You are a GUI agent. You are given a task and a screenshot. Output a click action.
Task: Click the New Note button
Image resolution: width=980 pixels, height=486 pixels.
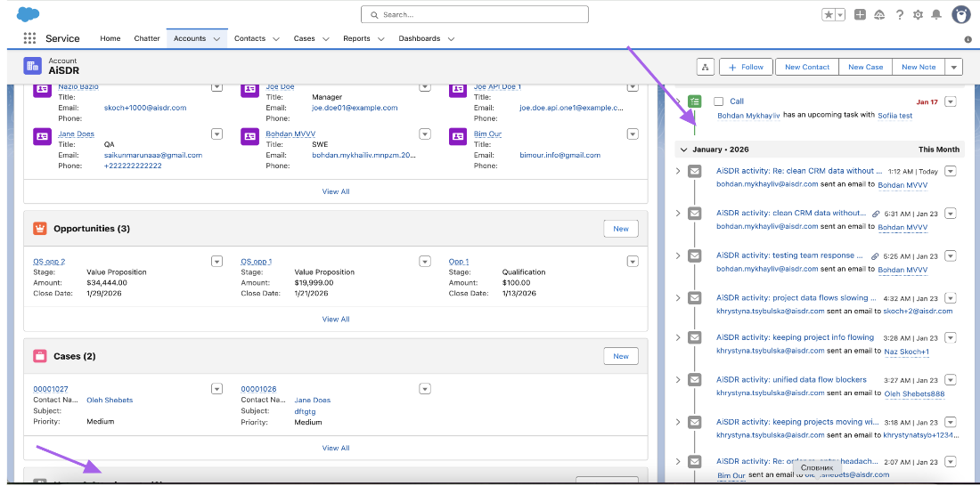(x=919, y=67)
